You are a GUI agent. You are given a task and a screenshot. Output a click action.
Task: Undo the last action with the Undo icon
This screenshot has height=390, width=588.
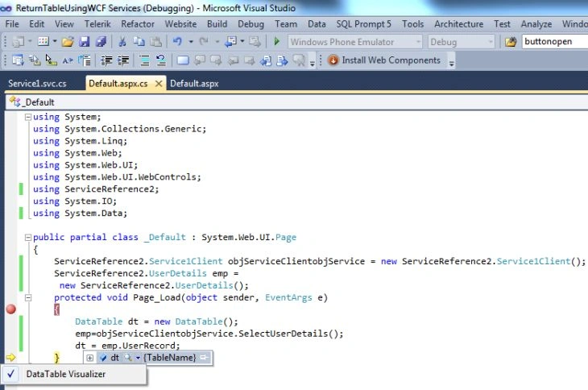click(x=177, y=41)
